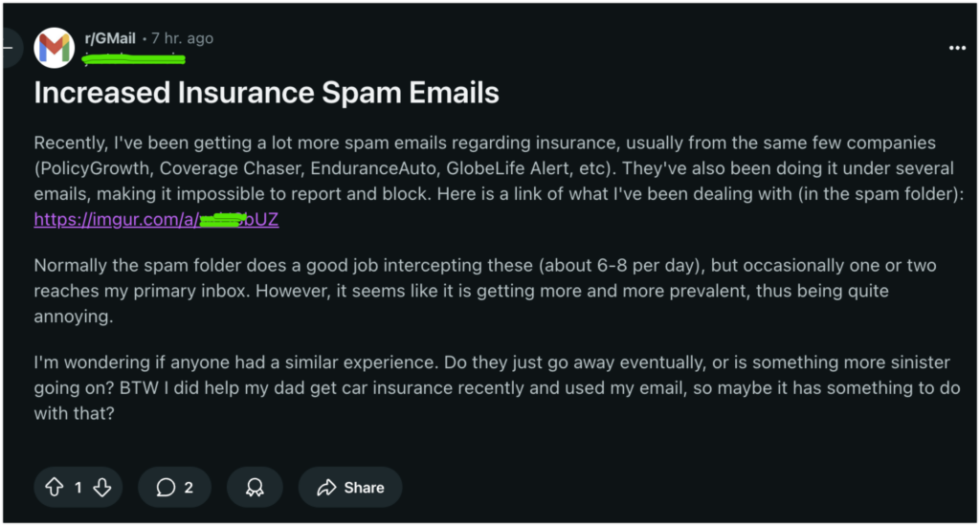Screen dimensions: 980x526
Task: Open the redacted poster's username profile
Action: tap(134, 59)
